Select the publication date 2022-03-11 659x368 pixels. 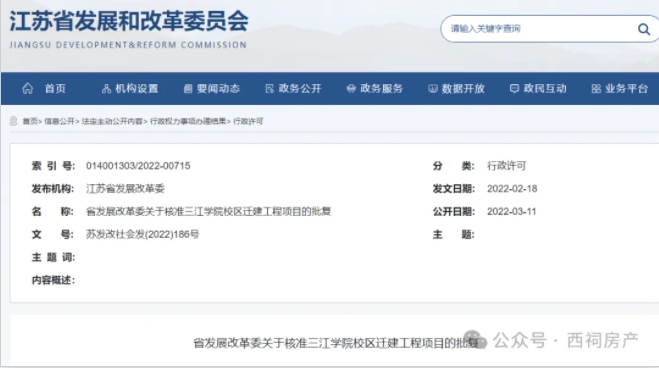tap(511, 211)
